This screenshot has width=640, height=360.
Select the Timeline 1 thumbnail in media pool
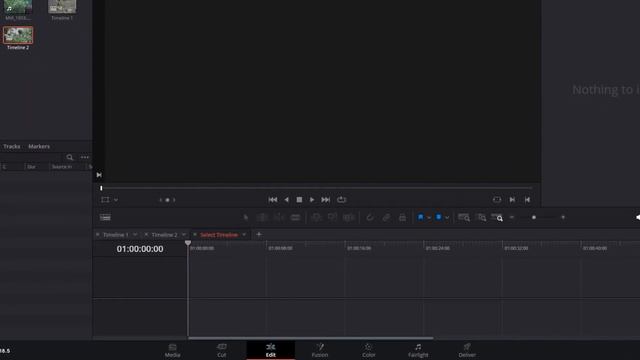[62, 7]
